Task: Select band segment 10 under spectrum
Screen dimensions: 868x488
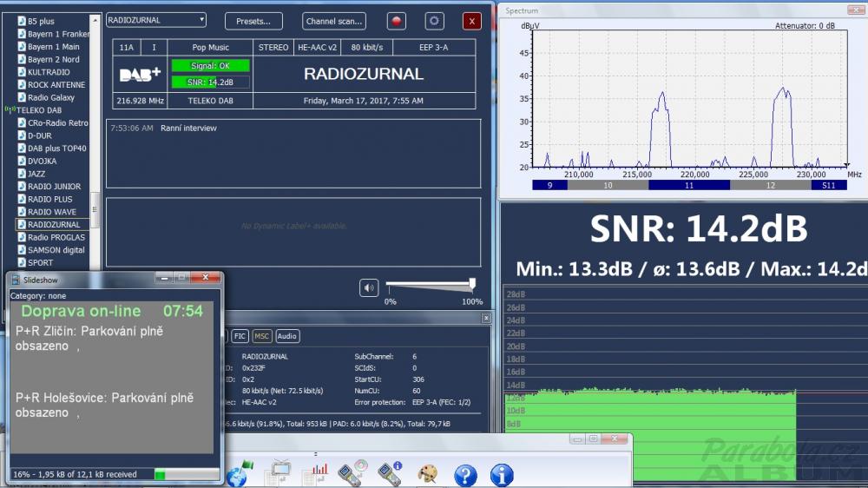Action: click(608, 186)
